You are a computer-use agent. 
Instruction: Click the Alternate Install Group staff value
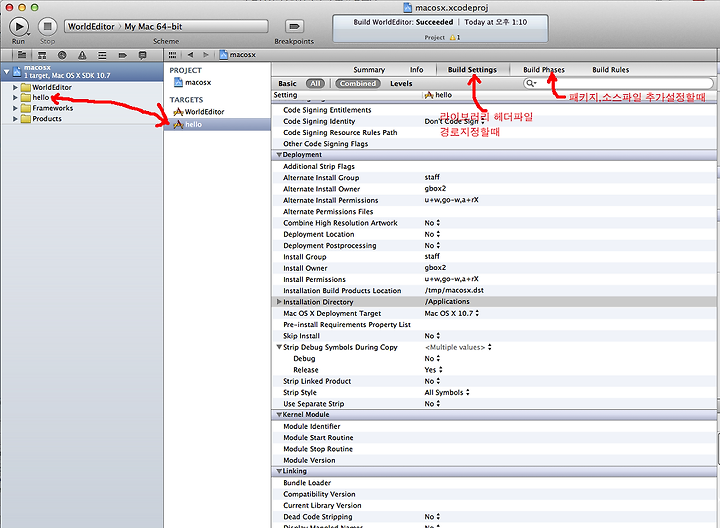(x=432, y=177)
